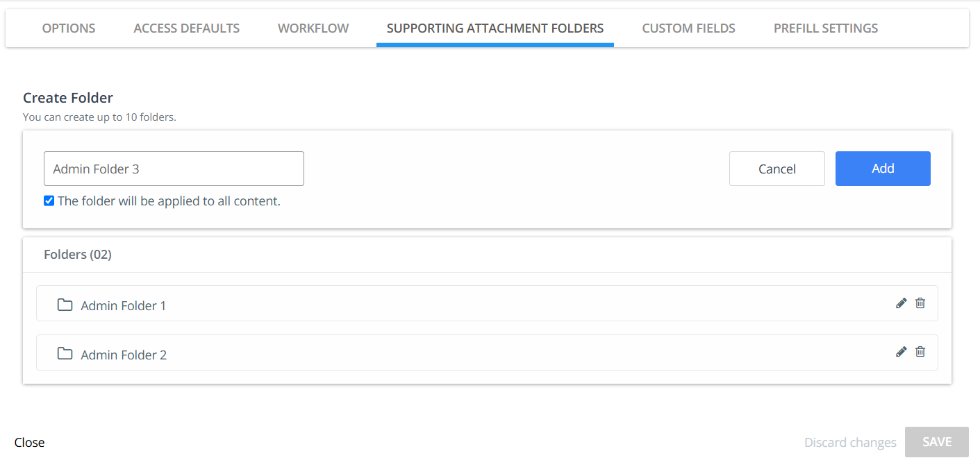Screen dimensions: 980x467
Task: Click the folder icon beside Admin Folder 1
Action: click(x=65, y=305)
